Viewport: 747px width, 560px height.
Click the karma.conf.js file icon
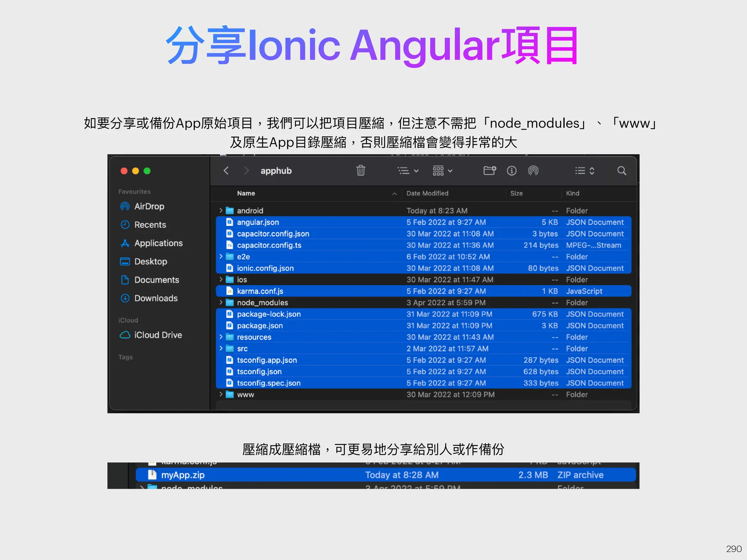click(x=229, y=291)
